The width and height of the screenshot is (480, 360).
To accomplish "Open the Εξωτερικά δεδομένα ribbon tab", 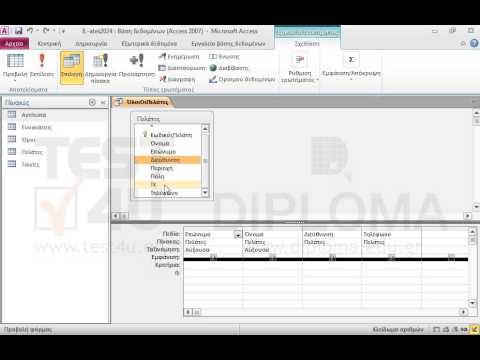I will [x=149, y=44].
